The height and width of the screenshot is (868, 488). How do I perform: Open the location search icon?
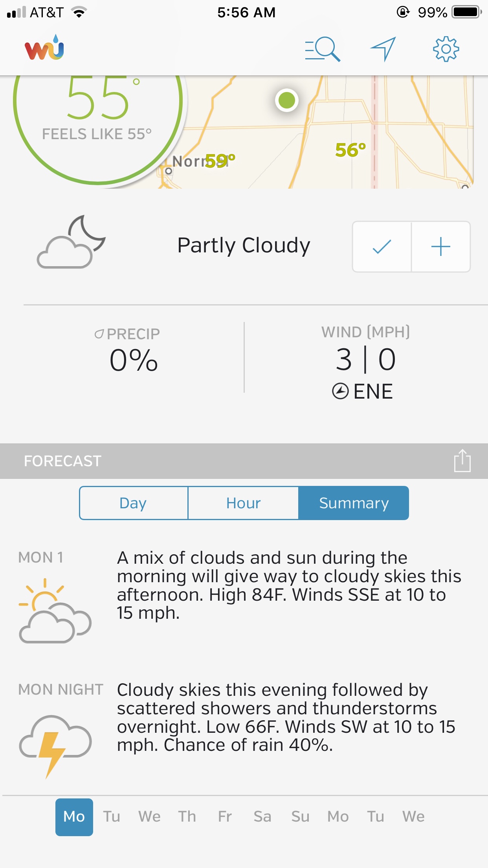coord(323,50)
